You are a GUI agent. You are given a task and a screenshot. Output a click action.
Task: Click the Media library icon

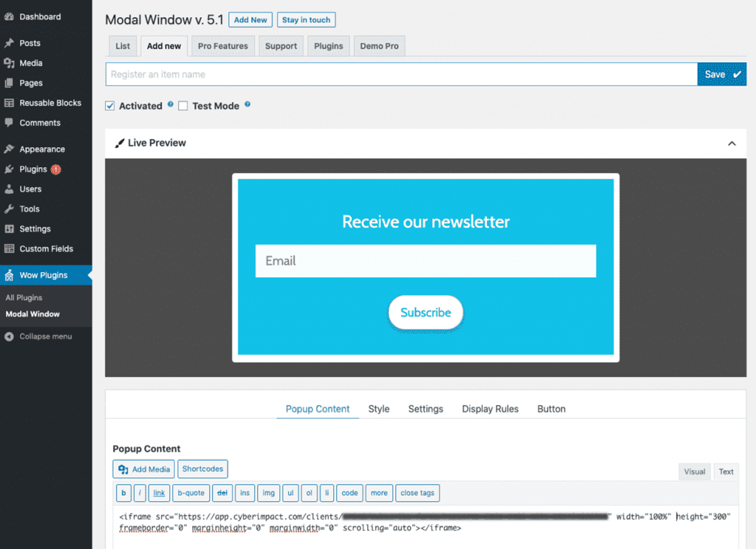point(9,63)
